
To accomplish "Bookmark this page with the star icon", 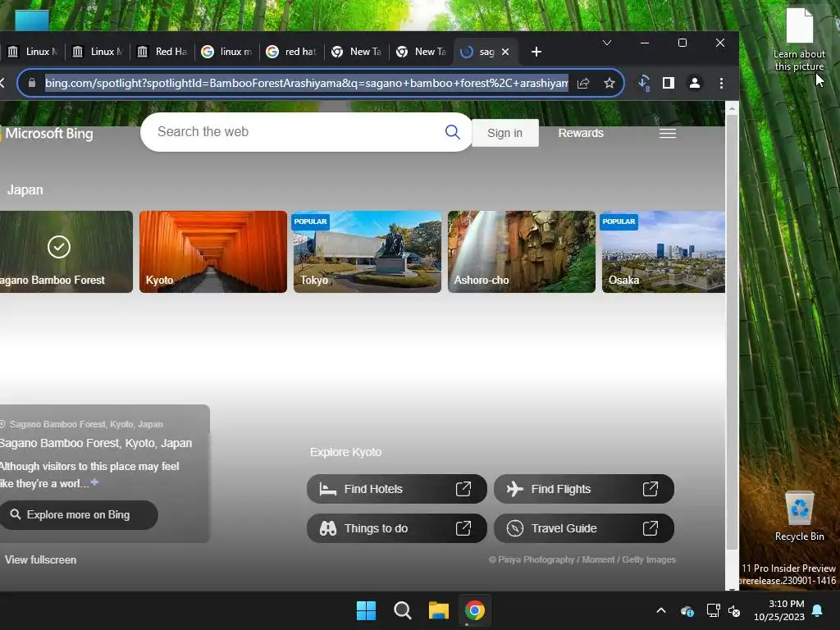I will coord(609,83).
